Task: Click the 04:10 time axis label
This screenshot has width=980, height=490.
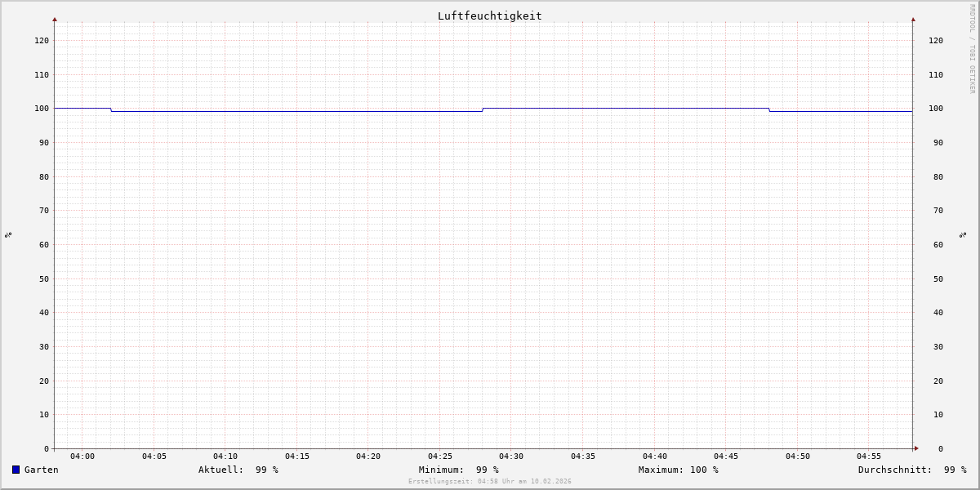Action: pyautogui.click(x=225, y=456)
